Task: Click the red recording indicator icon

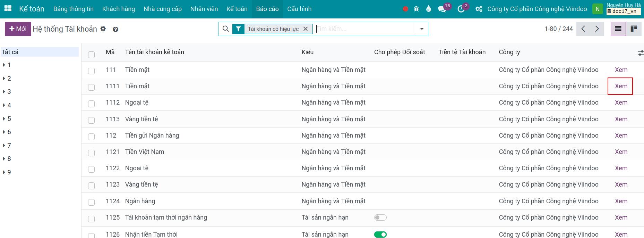Action: [405, 9]
